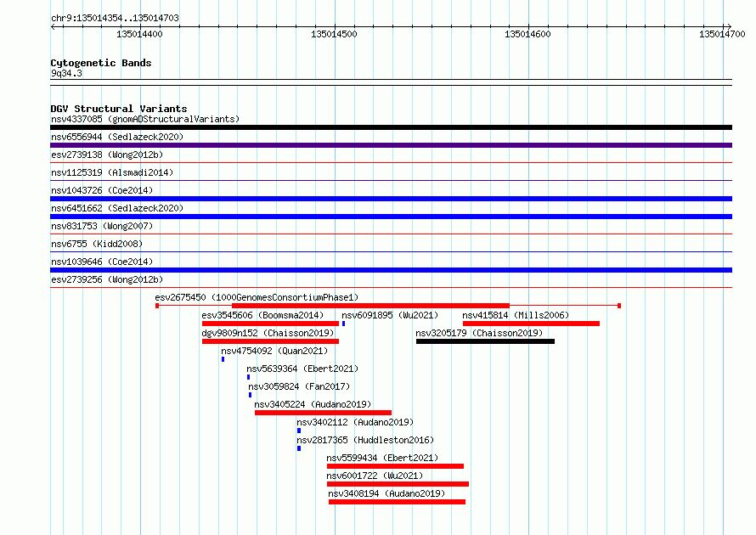Click ruler position 135014600

coord(528,34)
